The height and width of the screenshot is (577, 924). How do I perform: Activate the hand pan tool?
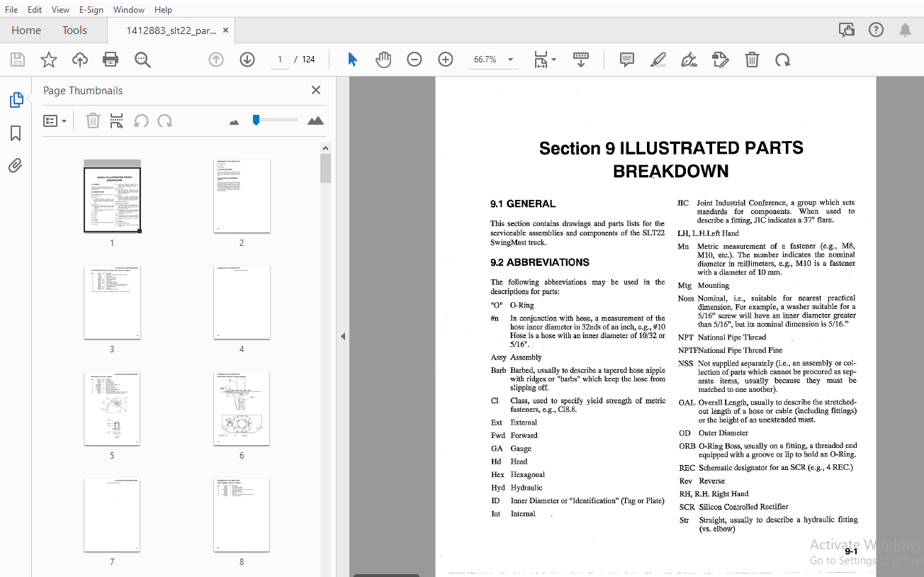(383, 60)
